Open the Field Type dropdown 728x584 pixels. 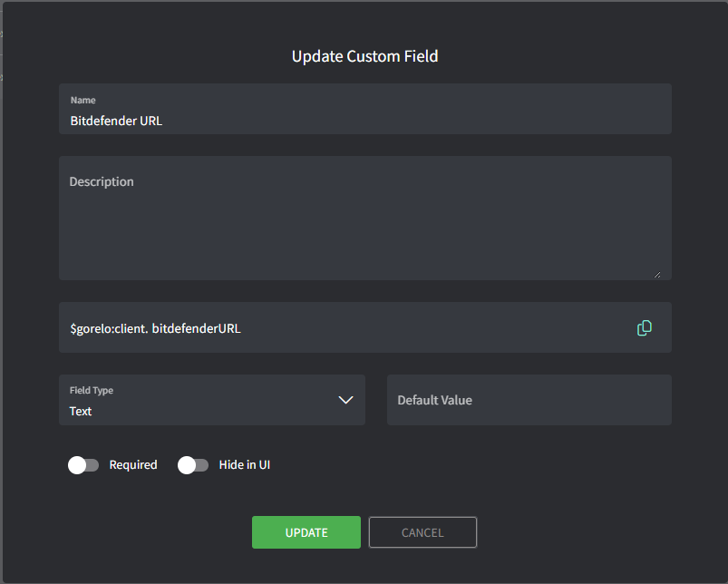pyautogui.click(x=211, y=400)
